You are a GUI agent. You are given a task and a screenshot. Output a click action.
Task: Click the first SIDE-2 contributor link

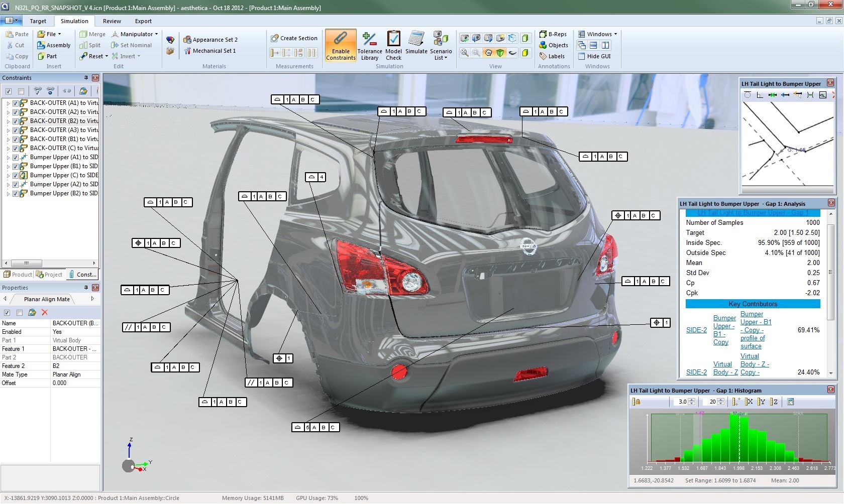pyautogui.click(x=696, y=330)
